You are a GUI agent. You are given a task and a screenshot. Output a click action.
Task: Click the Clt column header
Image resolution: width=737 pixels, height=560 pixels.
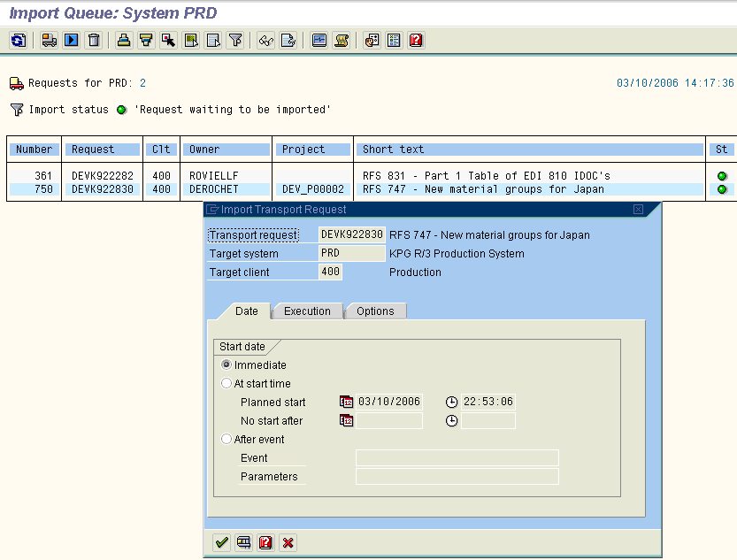tap(161, 150)
